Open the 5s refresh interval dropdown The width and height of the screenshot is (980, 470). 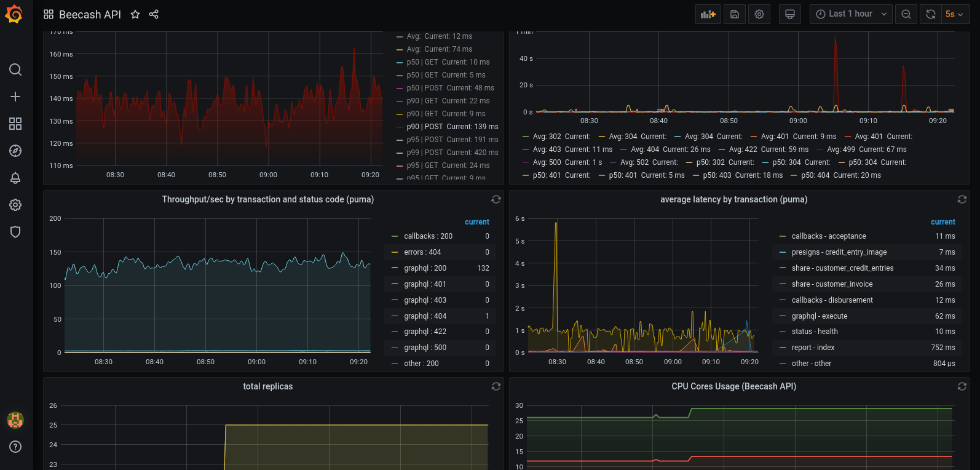955,14
